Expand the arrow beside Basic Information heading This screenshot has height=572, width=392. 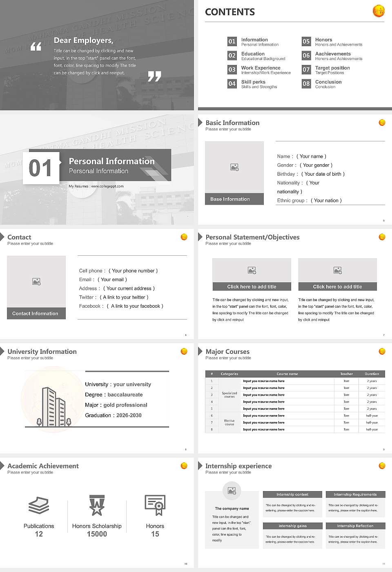pyautogui.click(x=200, y=123)
